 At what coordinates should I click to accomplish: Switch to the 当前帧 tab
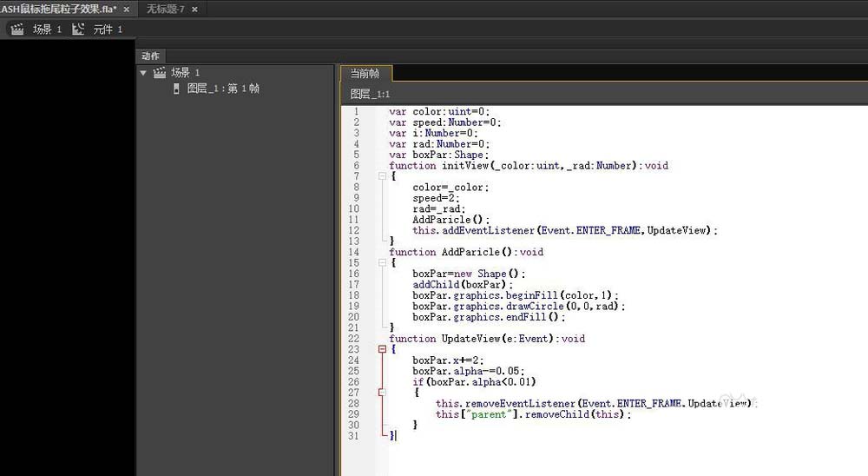365,74
